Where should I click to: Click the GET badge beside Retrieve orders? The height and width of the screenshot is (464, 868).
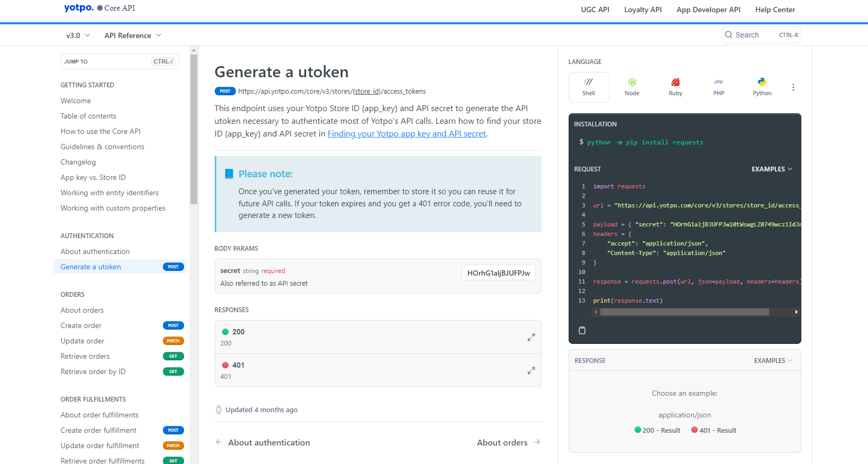pyautogui.click(x=173, y=356)
